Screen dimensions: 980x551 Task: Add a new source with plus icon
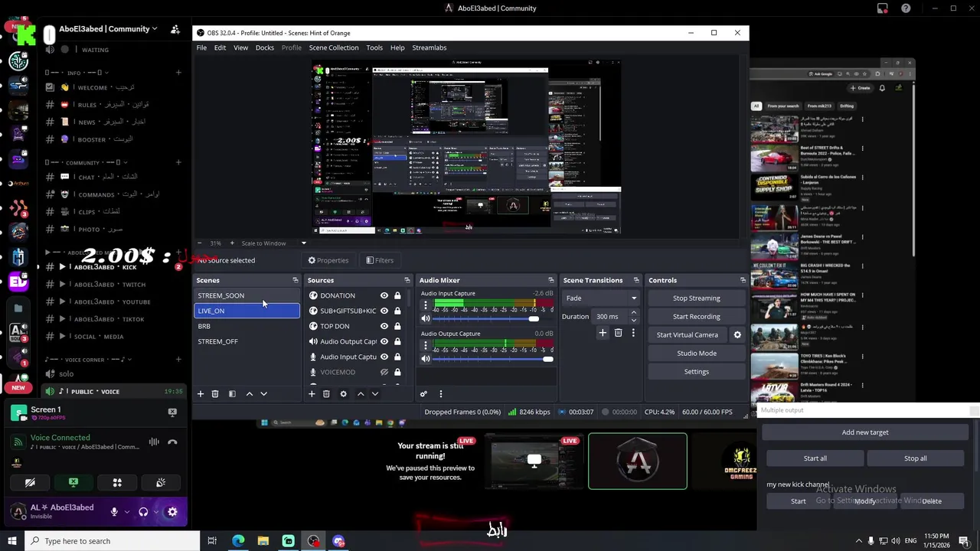point(312,393)
